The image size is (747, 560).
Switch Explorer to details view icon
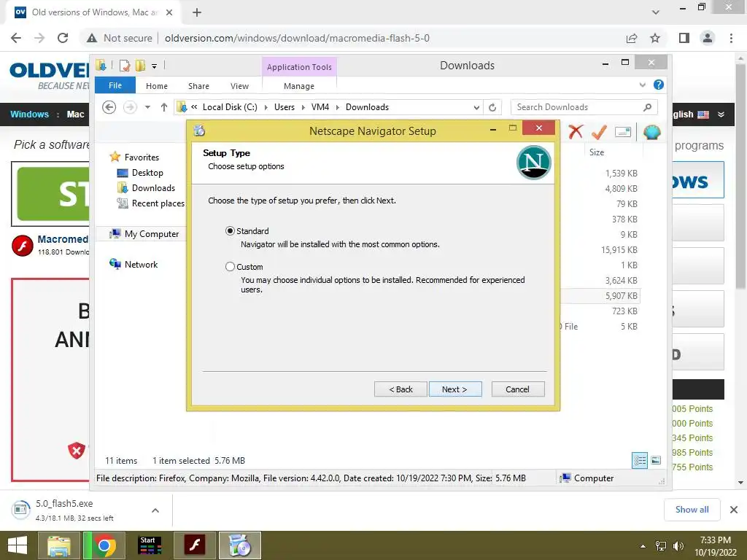[x=640, y=461]
